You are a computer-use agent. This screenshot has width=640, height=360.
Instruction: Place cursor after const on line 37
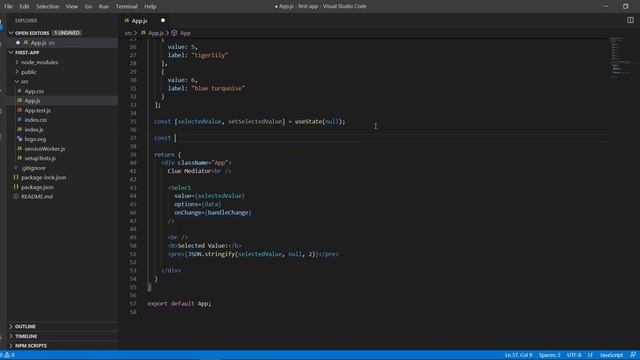176,138
